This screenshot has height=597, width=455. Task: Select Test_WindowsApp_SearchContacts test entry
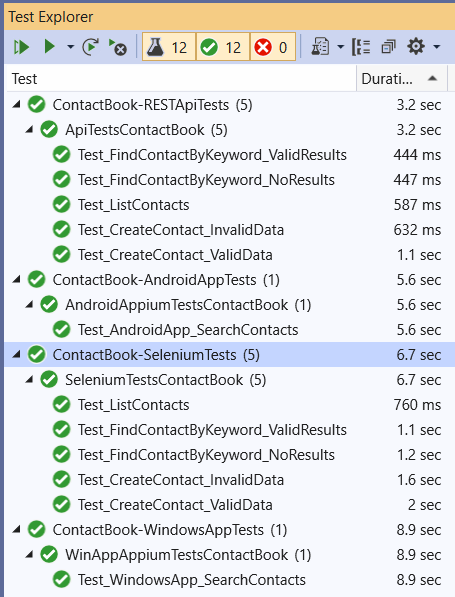[192, 580]
